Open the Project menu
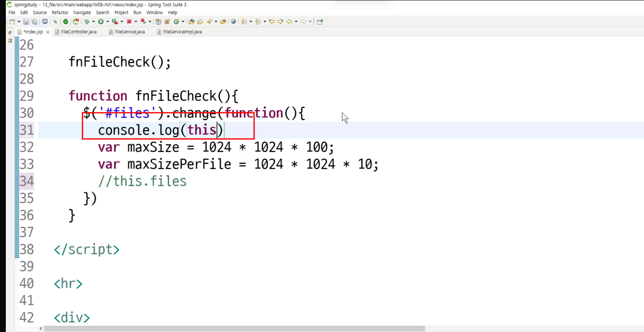This screenshot has width=644, height=332. tap(122, 12)
